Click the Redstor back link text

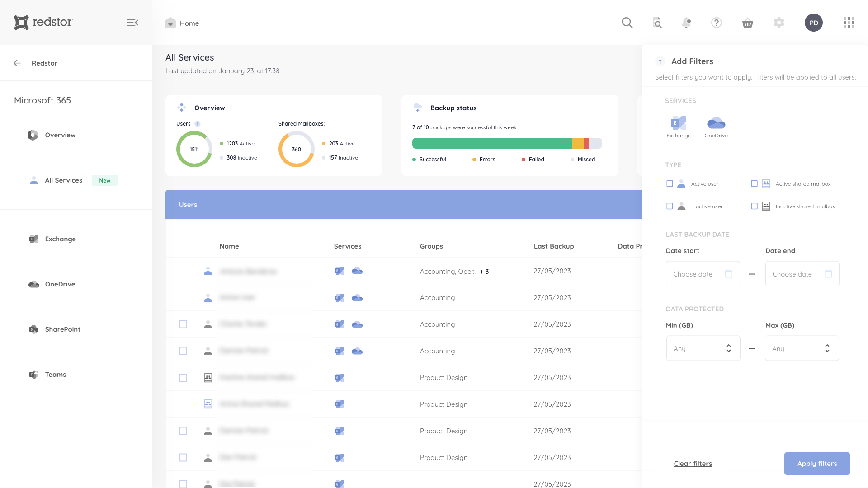click(44, 63)
